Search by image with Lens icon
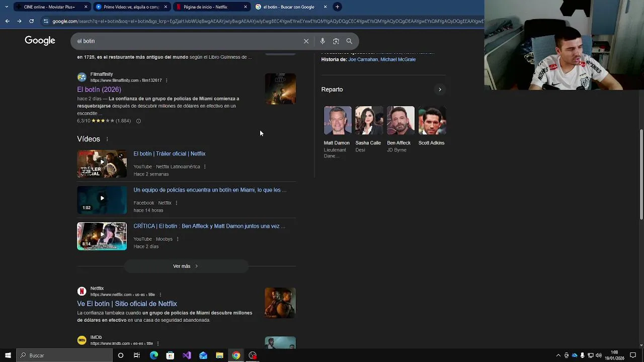Image resolution: width=644 pixels, height=362 pixels. tap(336, 41)
